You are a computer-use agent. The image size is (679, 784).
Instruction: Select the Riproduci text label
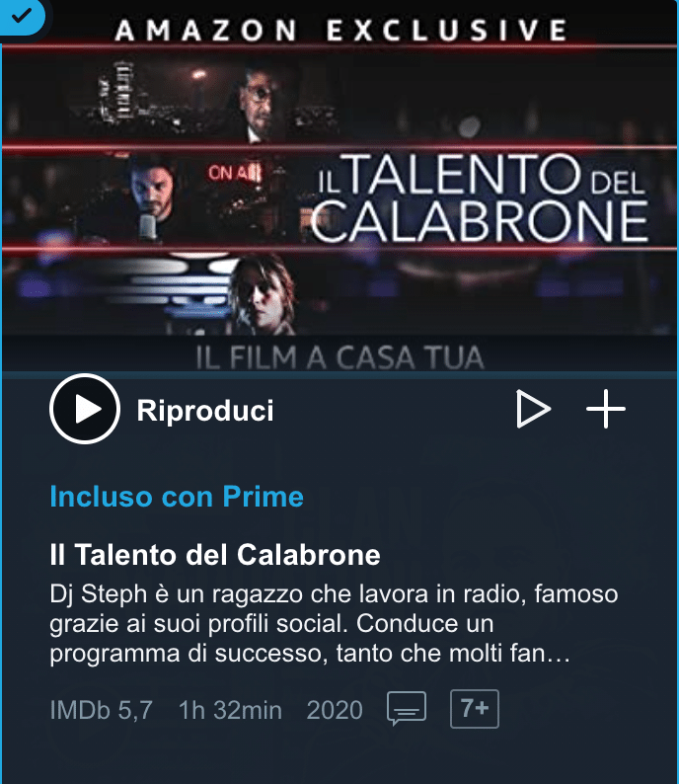(205, 411)
